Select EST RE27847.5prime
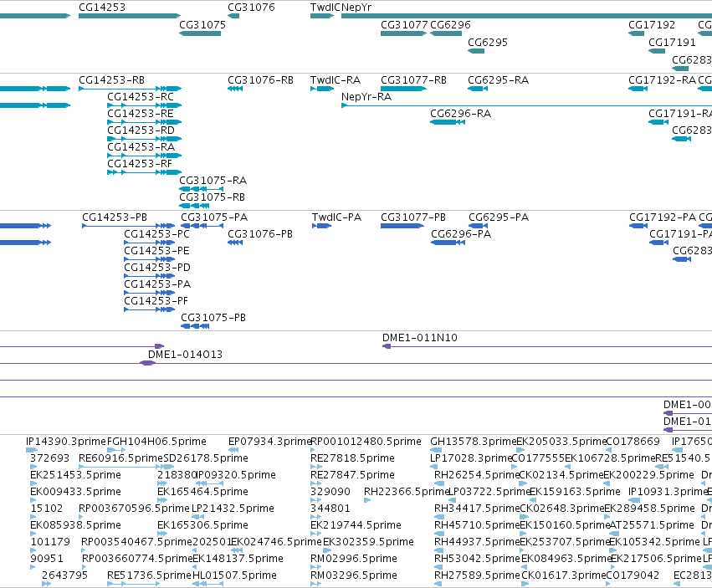Viewport: 712px width, 588px height. (352, 475)
